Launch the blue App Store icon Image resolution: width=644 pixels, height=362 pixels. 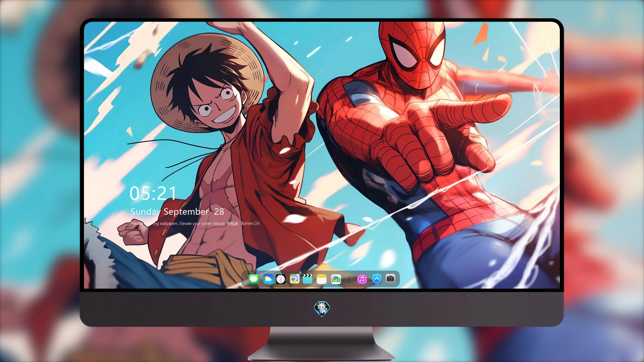(377, 279)
